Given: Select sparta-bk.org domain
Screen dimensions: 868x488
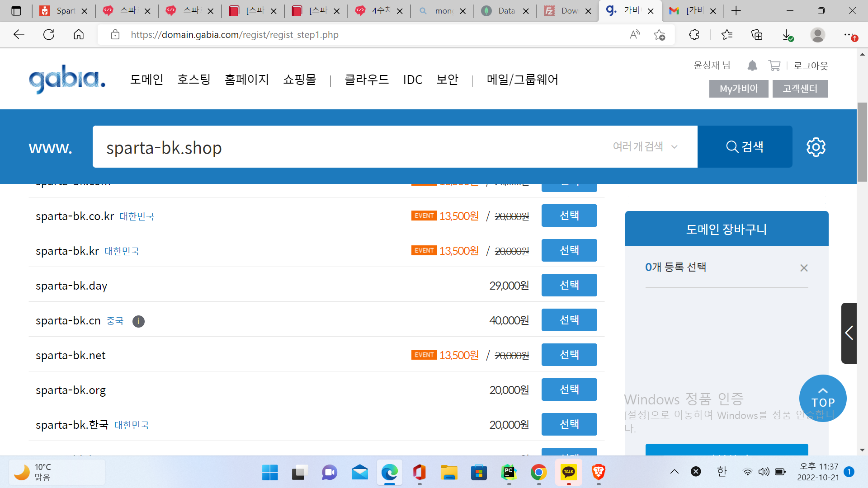Looking at the screenshot, I should click(569, 389).
